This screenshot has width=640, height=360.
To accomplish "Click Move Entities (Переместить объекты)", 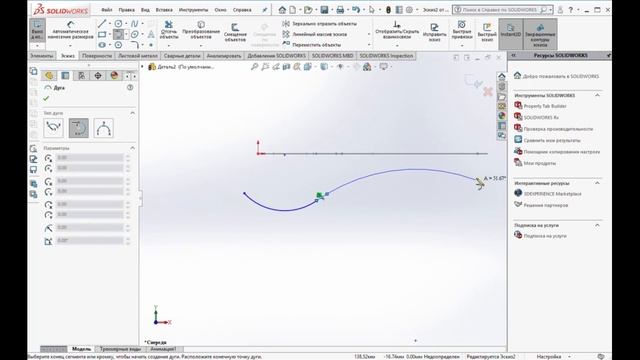I will pyautogui.click(x=311, y=44).
